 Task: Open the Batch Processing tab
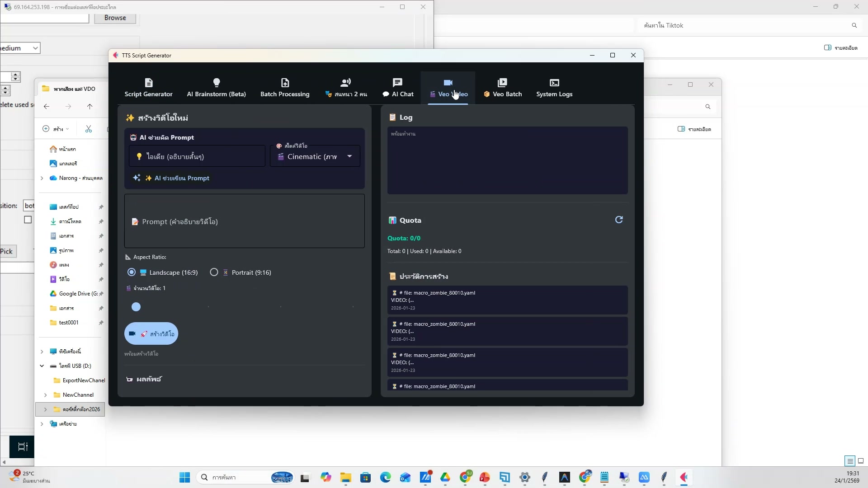(285, 88)
